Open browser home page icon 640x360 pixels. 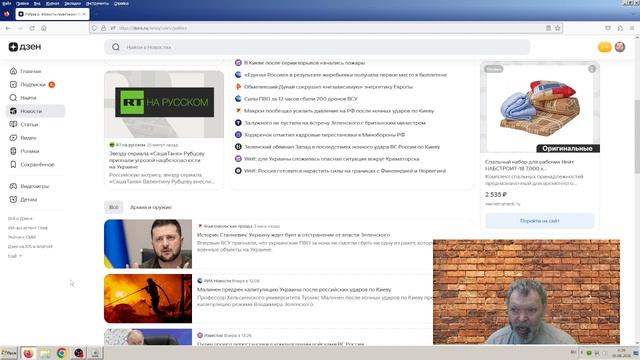(44, 28)
